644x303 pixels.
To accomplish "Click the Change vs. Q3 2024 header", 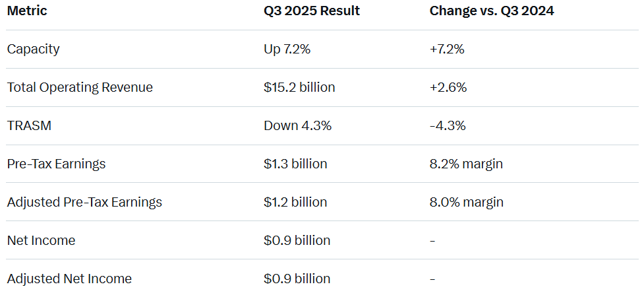I will (x=492, y=11).
